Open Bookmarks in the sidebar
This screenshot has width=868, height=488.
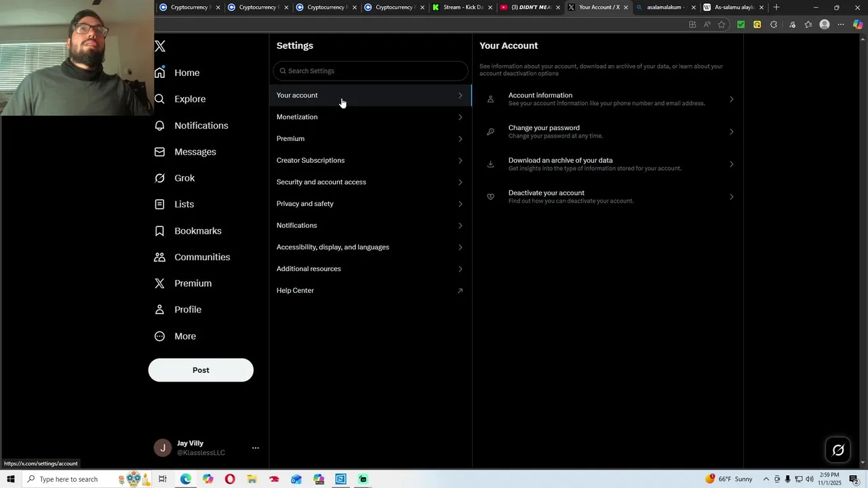click(x=188, y=231)
